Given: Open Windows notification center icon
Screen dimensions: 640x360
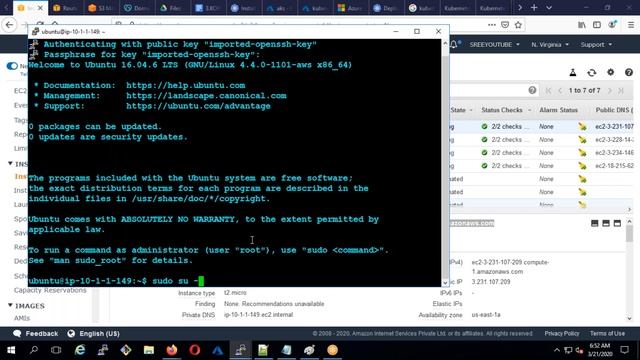Looking at the screenshot, I should click(624, 350).
